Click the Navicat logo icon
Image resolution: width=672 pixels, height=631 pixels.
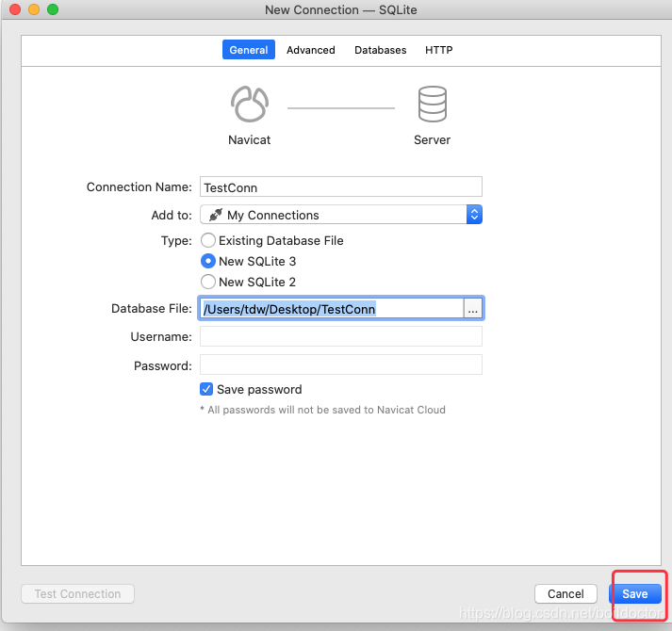(250, 105)
